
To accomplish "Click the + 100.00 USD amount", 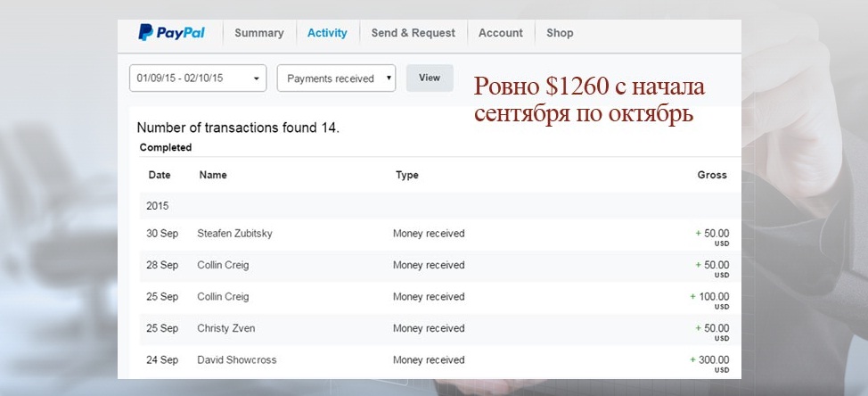I will coord(710,297).
